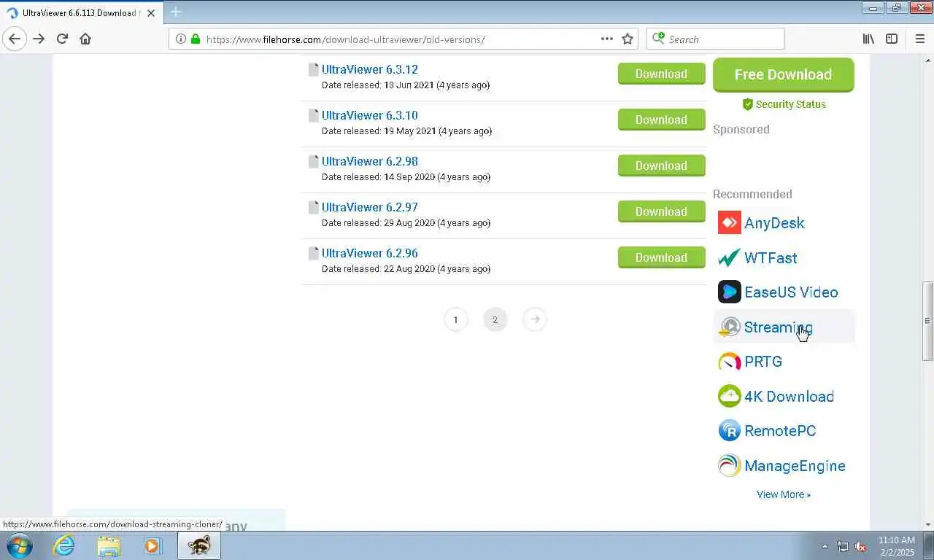934x560 pixels.
Task: Download UltraViewer 6.3.12
Action: point(661,74)
